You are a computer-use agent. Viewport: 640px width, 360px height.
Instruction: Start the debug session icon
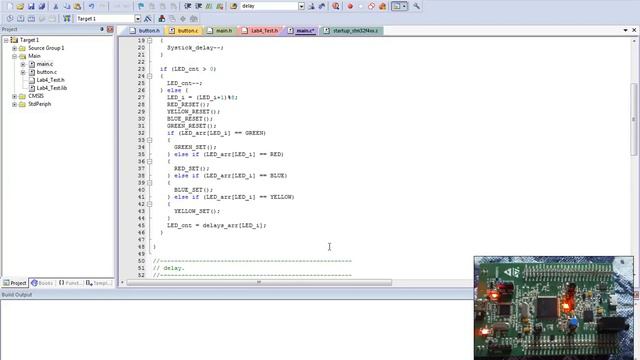pyautogui.click(x=336, y=6)
